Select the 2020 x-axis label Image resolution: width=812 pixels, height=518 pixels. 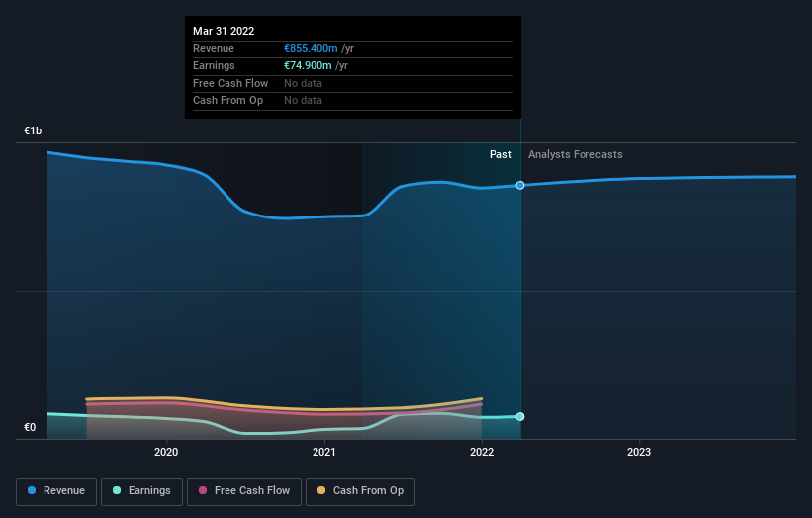pyautogui.click(x=166, y=452)
